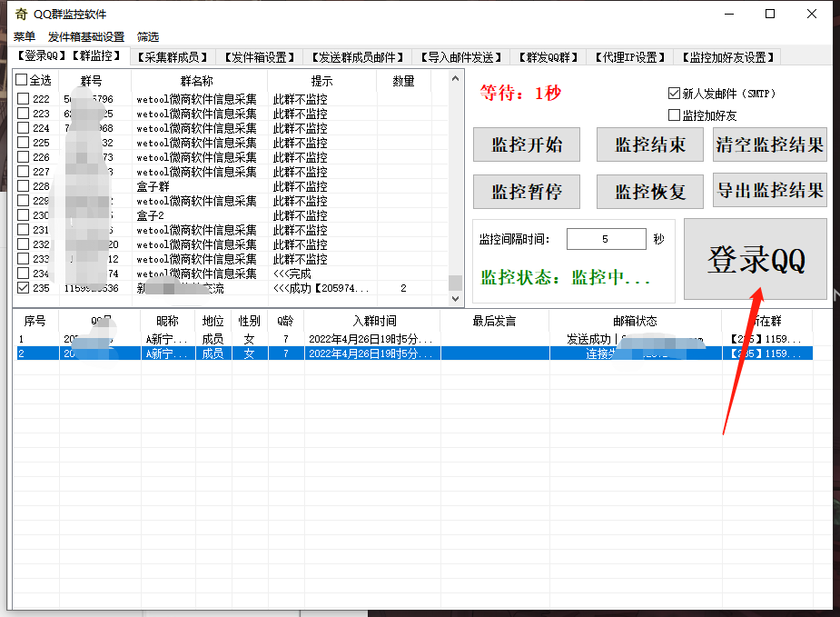Focus the 监控间隔时间 input field
Screen dimensions: 840x617
[x=607, y=239]
